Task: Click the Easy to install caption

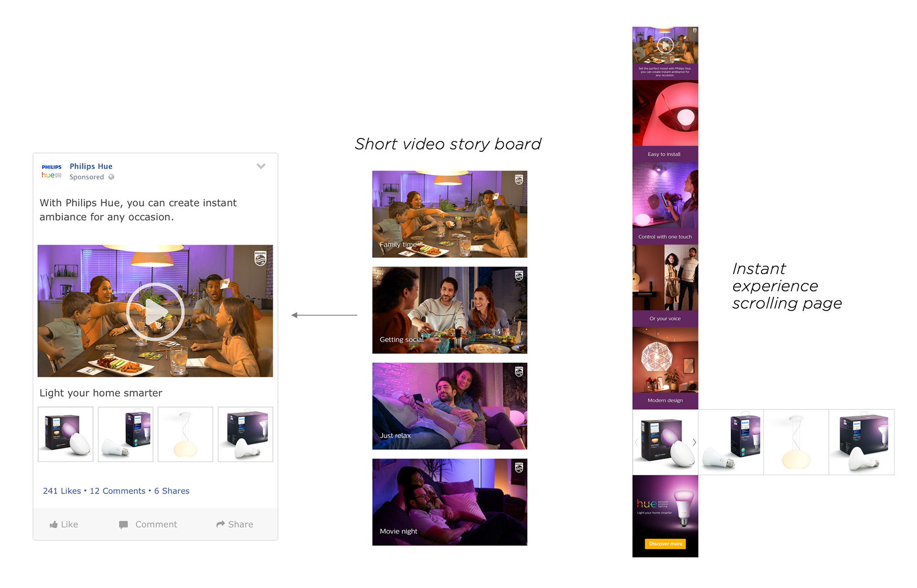Action: (x=664, y=154)
